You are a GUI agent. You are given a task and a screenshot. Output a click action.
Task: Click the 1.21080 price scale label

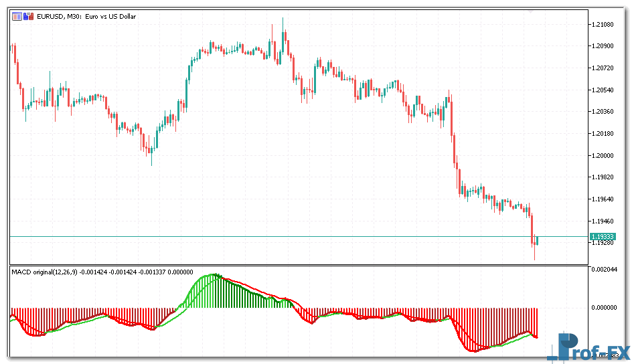[x=604, y=25]
